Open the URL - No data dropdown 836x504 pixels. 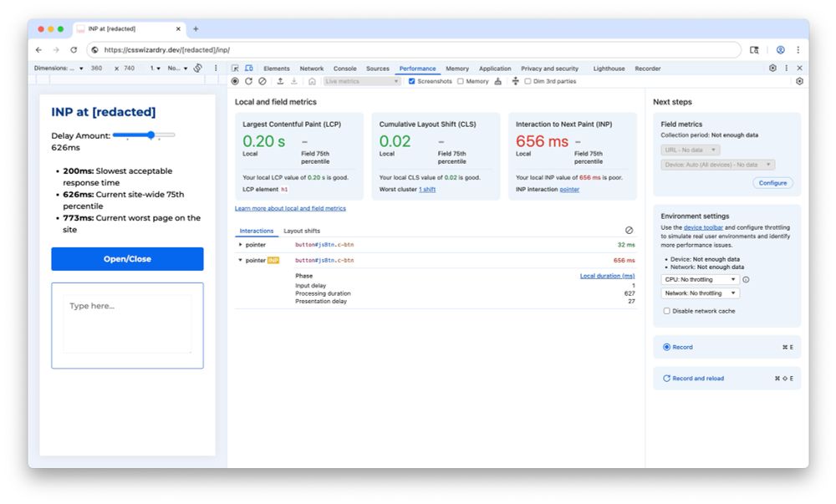click(x=691, y=150)
